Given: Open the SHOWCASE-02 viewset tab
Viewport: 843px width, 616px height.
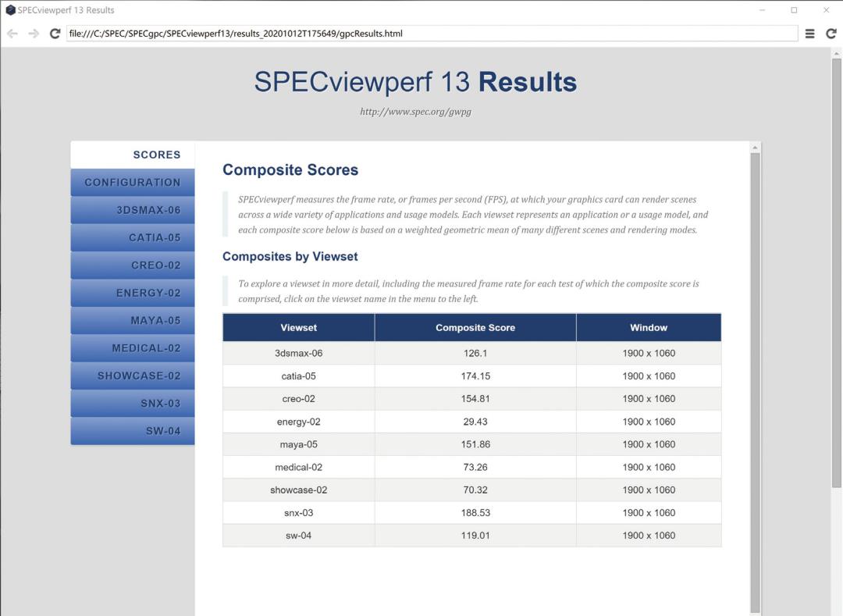Looking at the screenshot, I should coord(133,376).
